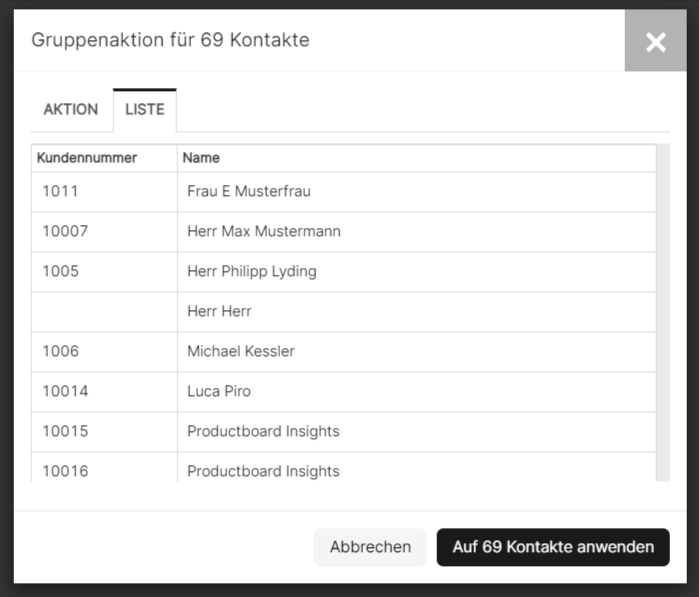Click customer number 10007 cell
699x597 pixels.
pyautogui.click(x=104, y=231)
